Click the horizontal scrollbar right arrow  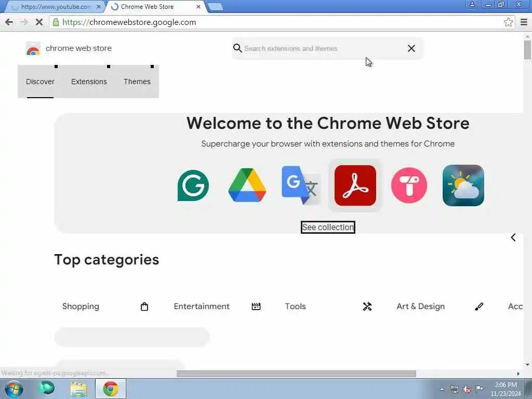(x=518, y=374)
